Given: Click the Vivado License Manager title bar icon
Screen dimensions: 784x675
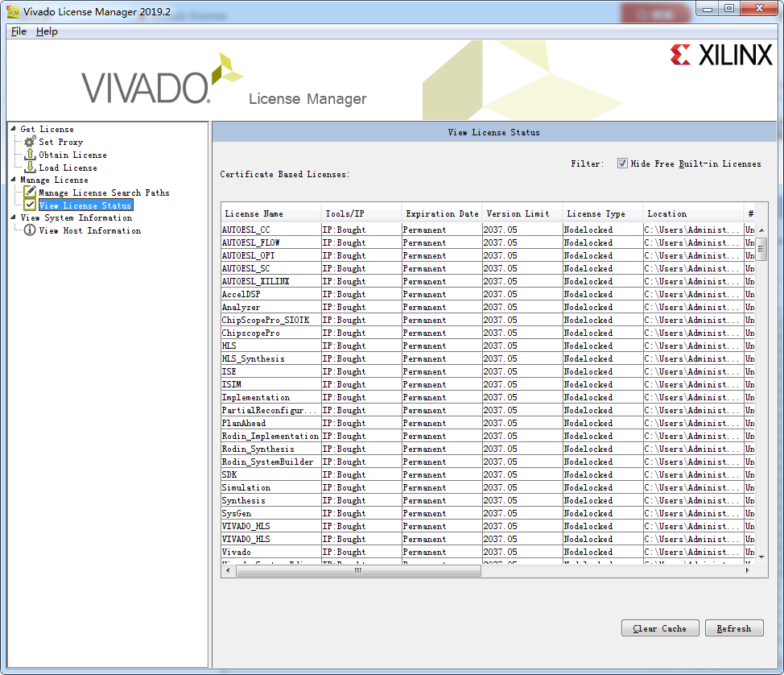Looking at the screenshot, I should [13, 11].
